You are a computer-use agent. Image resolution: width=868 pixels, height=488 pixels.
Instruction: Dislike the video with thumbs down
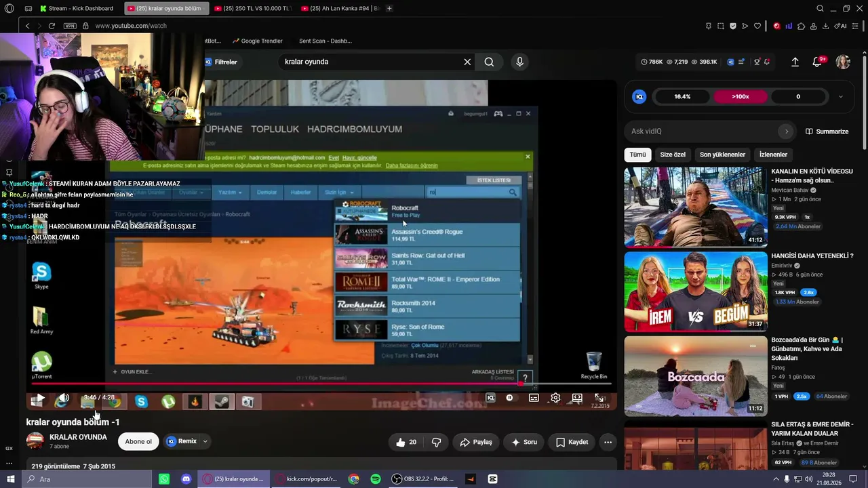436,442
